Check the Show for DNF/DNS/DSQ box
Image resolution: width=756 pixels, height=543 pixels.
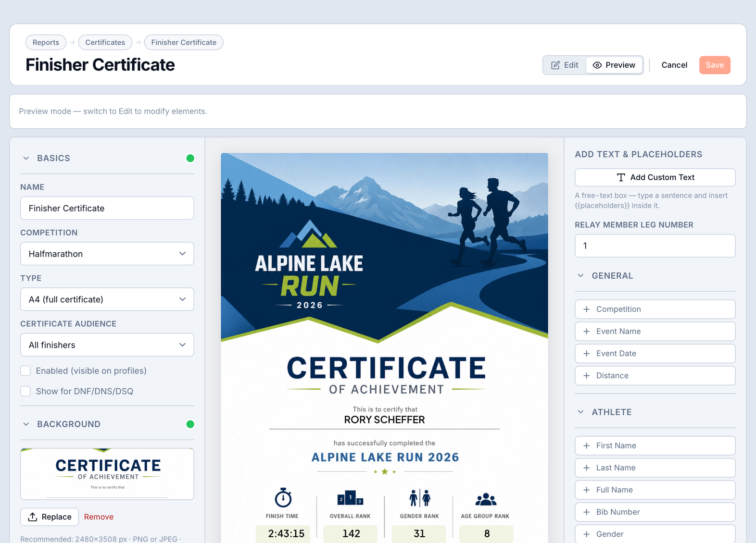[25, 391]
